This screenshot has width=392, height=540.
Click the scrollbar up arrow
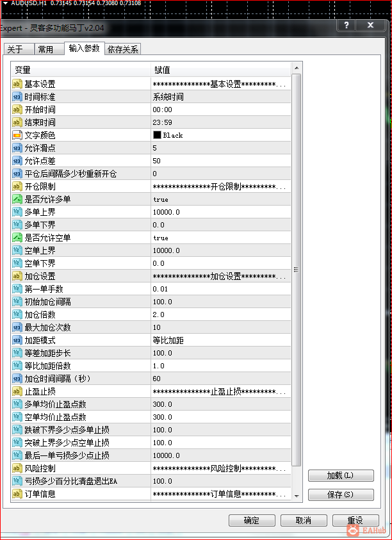(296, 68)
